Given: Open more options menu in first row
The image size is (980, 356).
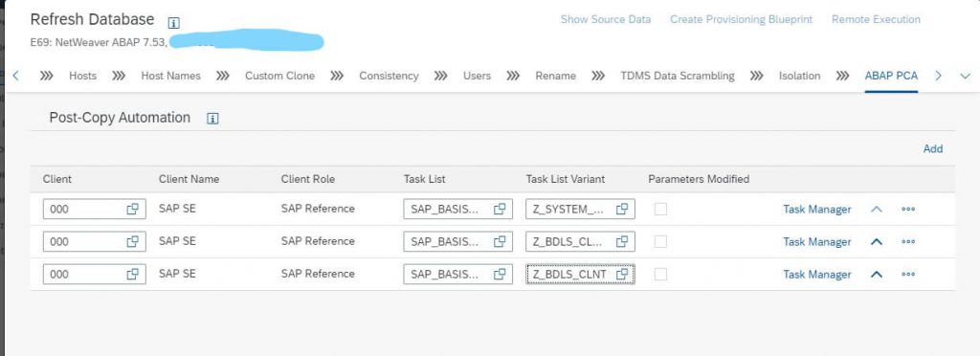Looking at the screenshot, I should pos(908,210).
